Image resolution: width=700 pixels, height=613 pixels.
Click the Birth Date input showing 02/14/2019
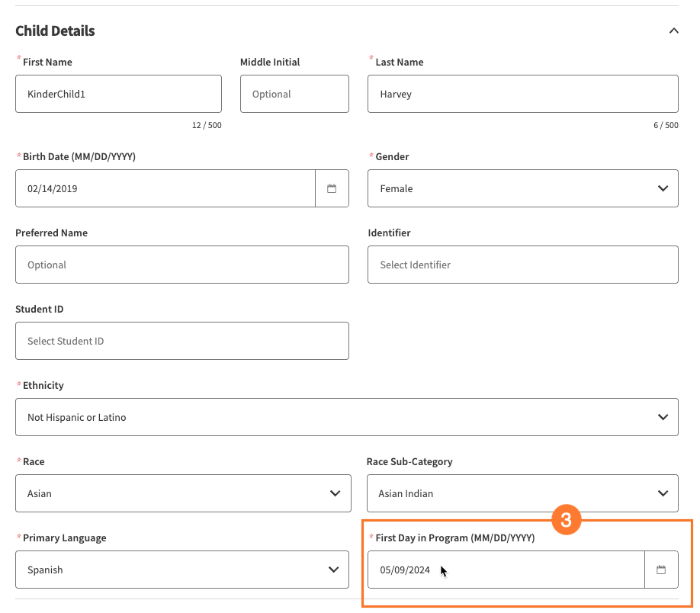pyautogui.click(x=164, y=188)
